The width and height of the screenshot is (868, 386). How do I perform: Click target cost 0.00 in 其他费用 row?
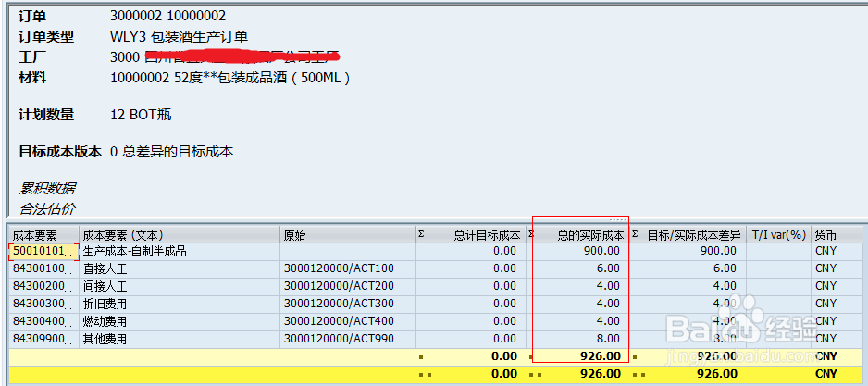tap(504, 339)
